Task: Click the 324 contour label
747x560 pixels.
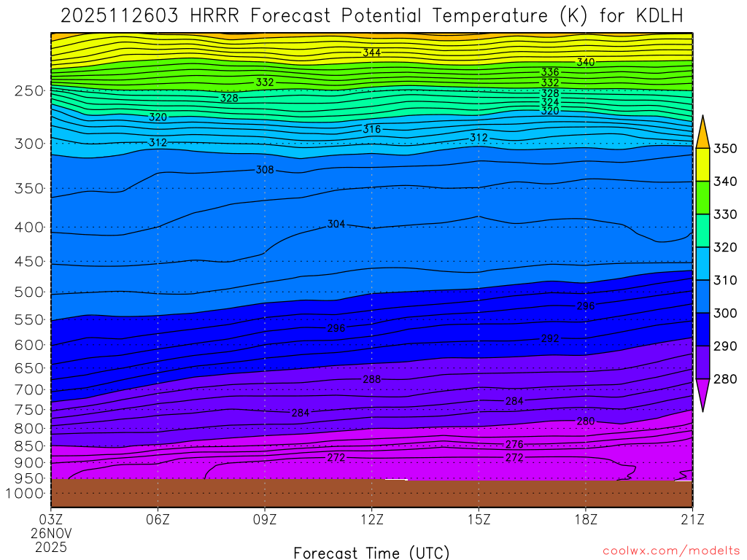Action: [x=550, y=102]
